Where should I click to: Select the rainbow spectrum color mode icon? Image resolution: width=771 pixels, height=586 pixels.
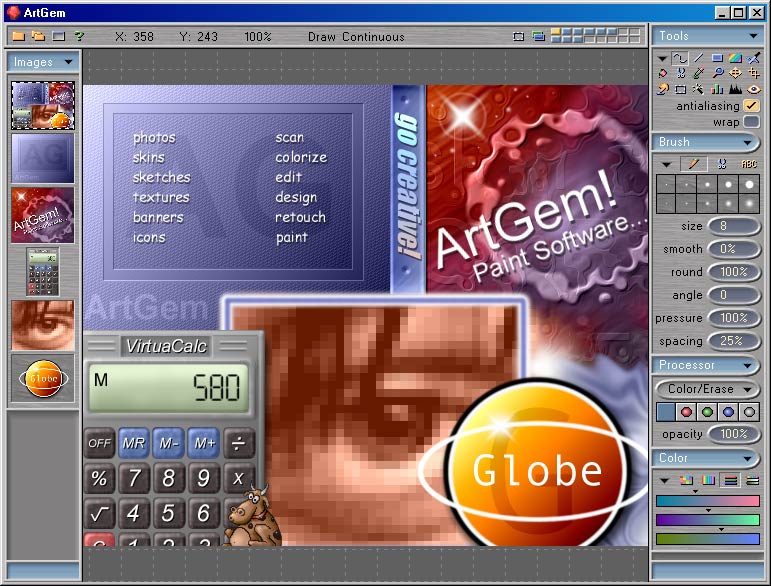[709, 480]
